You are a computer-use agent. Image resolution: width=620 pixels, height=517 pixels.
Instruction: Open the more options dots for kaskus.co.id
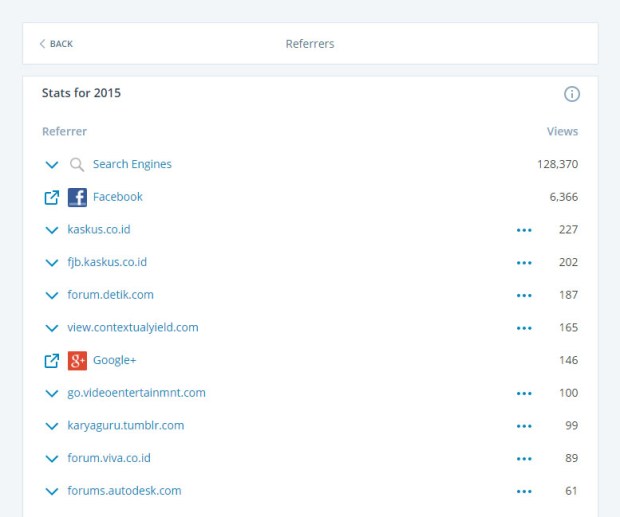tap(524, 230)
